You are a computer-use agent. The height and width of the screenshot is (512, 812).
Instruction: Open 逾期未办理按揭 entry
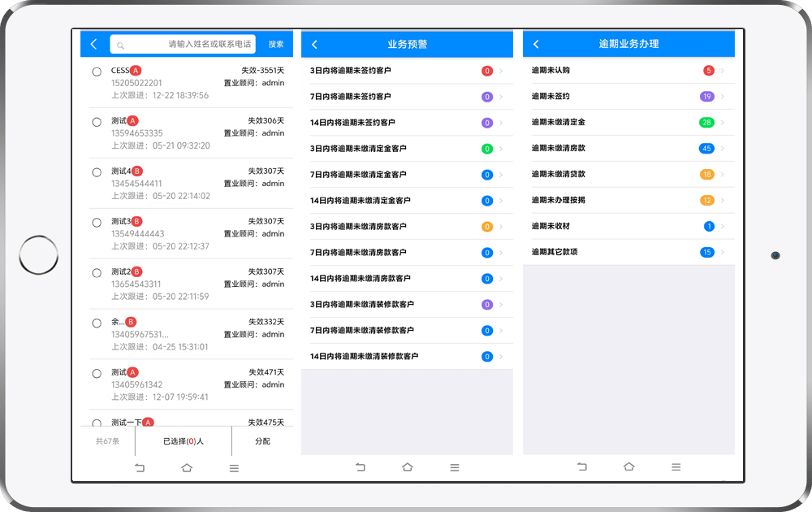tap(628, 200)
